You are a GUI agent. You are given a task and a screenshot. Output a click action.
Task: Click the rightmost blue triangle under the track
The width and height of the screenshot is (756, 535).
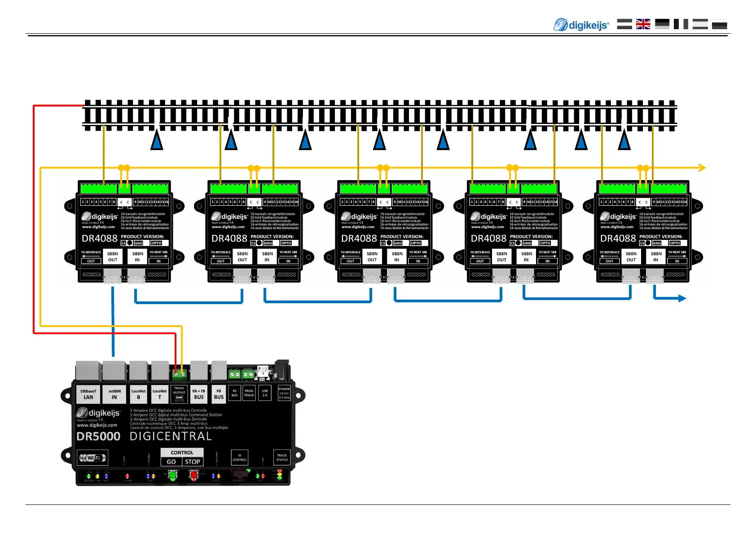point(624,140)
